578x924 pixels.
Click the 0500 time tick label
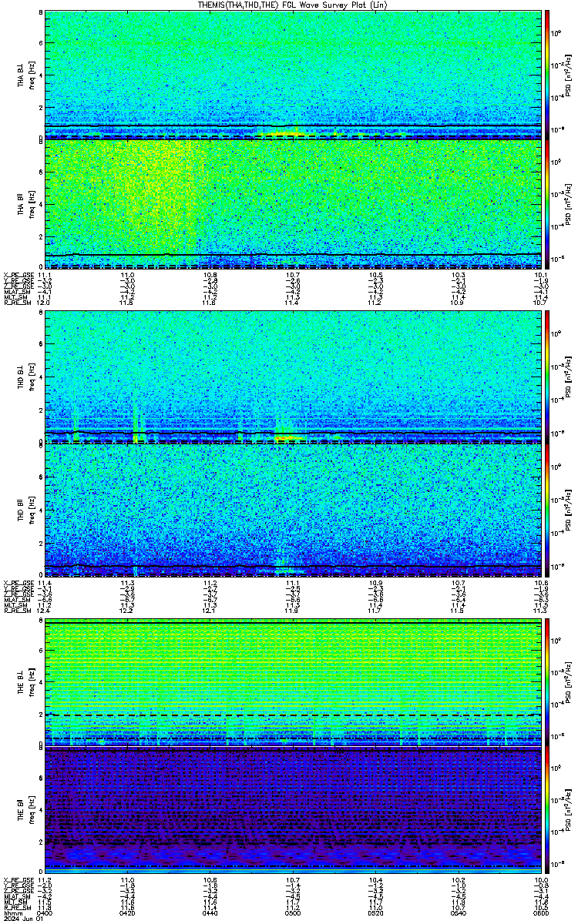coord(293,912)
